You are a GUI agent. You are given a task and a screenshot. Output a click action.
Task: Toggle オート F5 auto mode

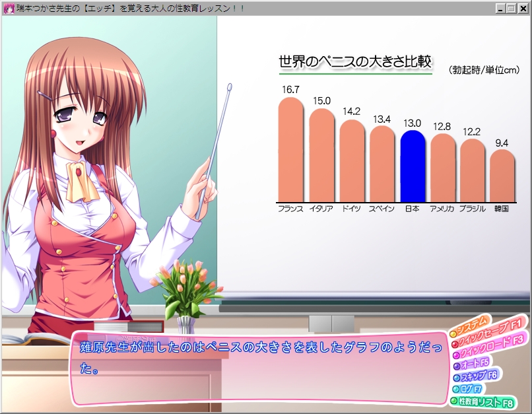472,364
